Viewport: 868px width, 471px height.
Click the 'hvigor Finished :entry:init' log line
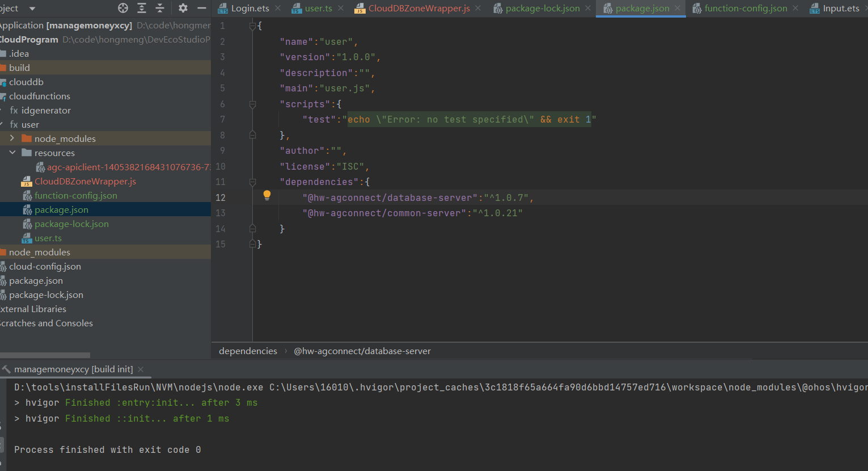(x=136, y=402)
